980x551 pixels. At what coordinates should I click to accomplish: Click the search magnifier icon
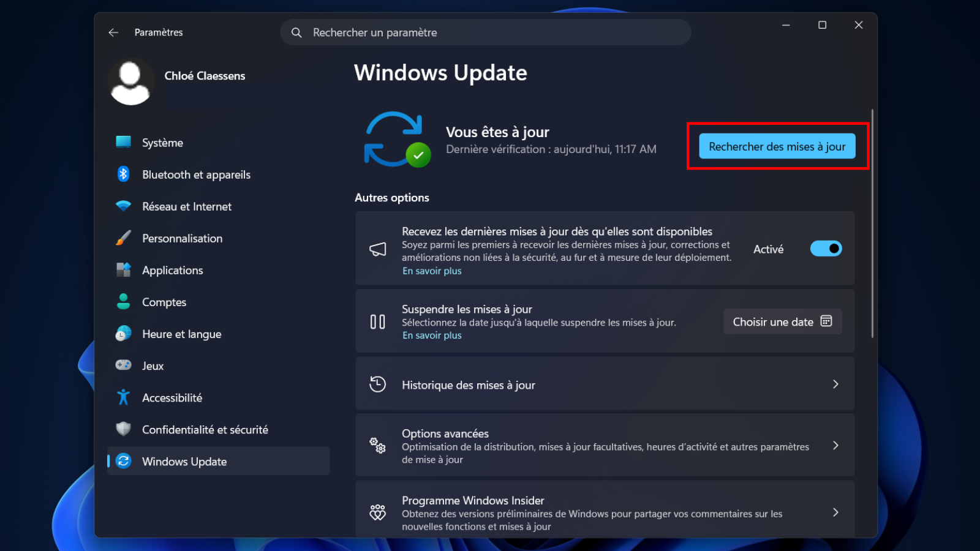(296, 32)
